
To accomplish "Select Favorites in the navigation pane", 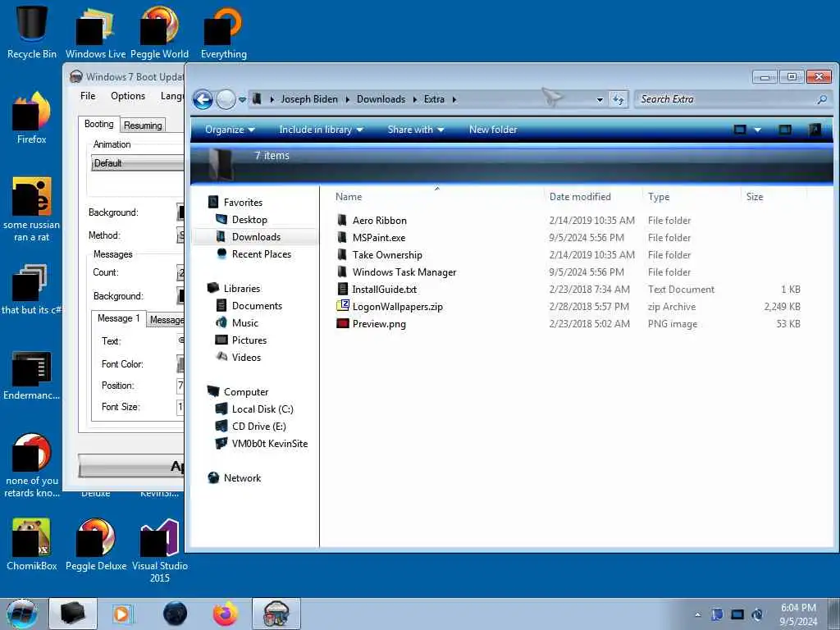I will [243, 203].
